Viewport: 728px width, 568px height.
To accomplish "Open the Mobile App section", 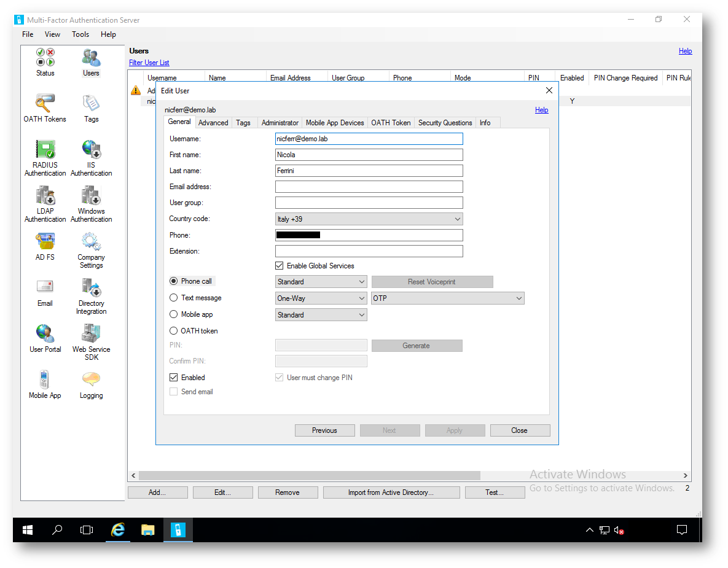I will point(45,384).
